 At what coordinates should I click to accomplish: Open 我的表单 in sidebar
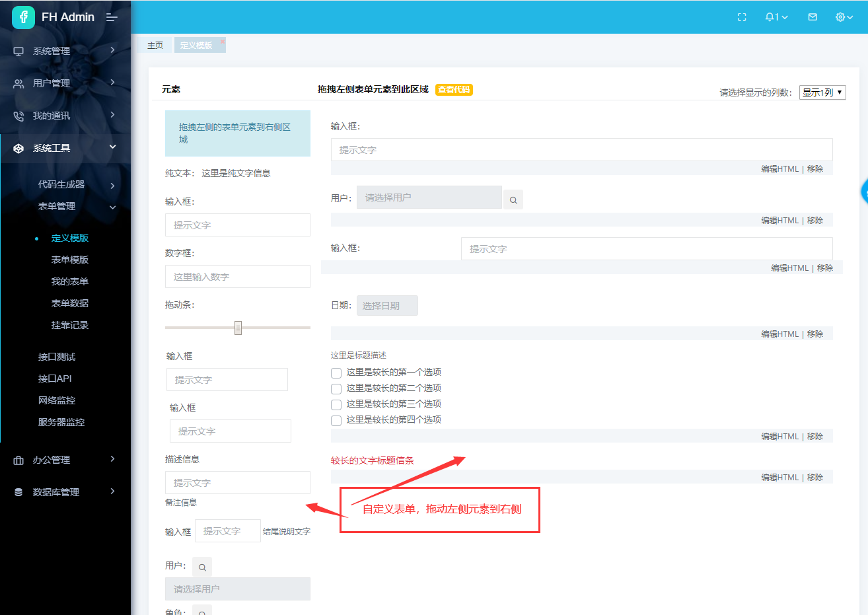point(70,281)
